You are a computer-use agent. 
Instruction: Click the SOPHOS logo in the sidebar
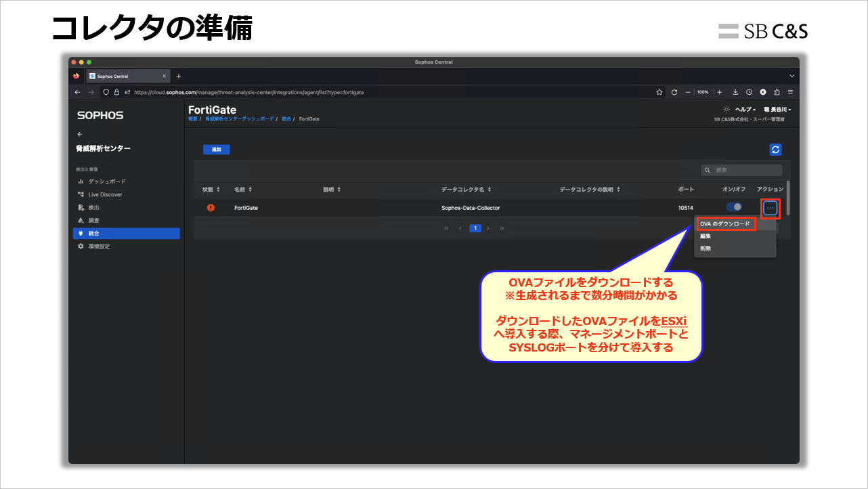coord(100,115)
